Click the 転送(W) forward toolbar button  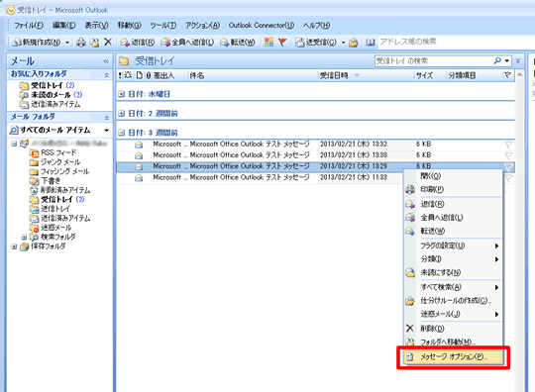(238, 43)
